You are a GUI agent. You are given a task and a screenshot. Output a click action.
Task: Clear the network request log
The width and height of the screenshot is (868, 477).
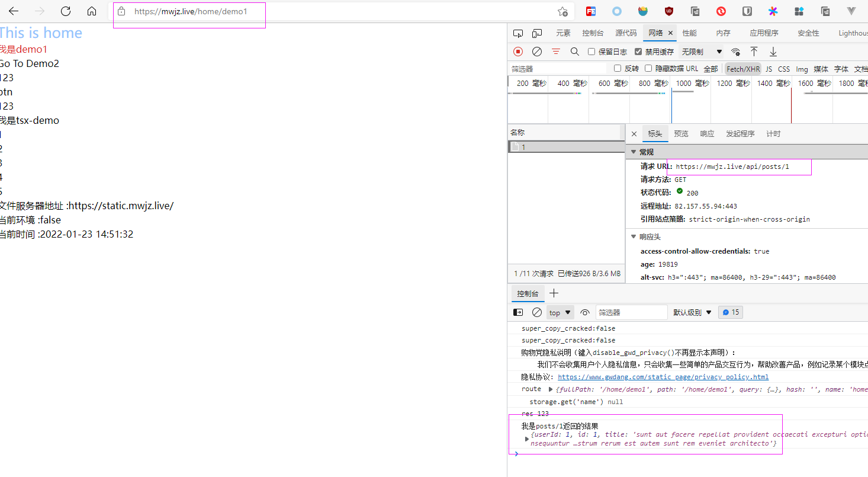[537, 52]
